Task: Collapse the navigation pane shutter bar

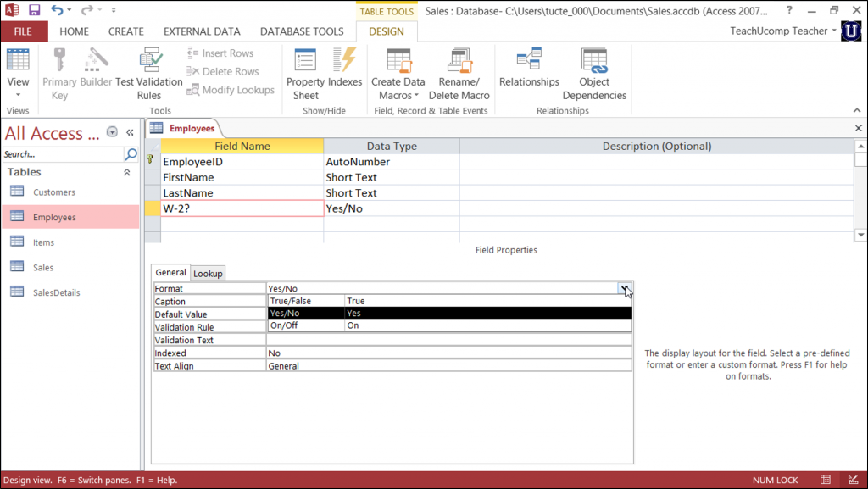Action: pos(130,132)
